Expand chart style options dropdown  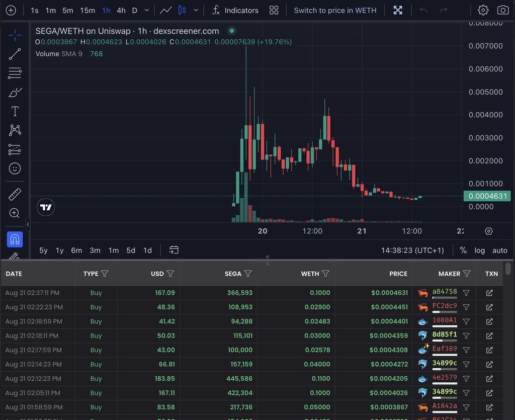point(196,11)
